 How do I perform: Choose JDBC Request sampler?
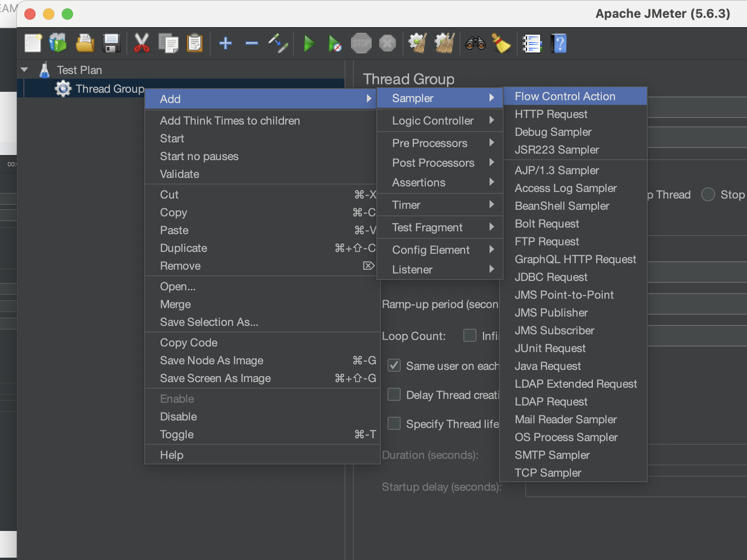point(573,277)
